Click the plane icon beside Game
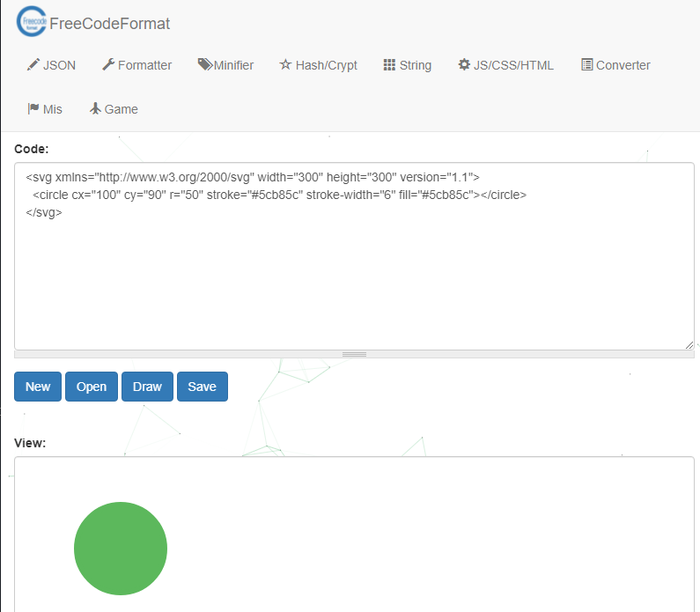This screenshot has width=700, height=612. (95, 108)
